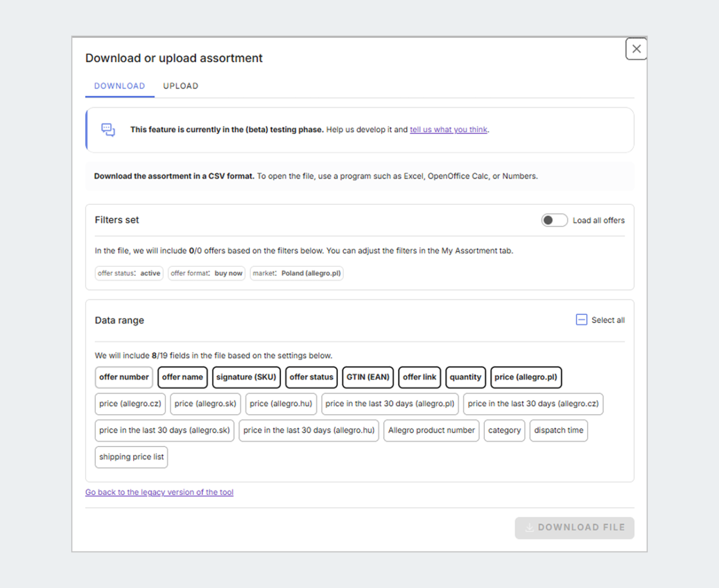Add the Allegro product number field
719x588 pixels.
(431, 430)
